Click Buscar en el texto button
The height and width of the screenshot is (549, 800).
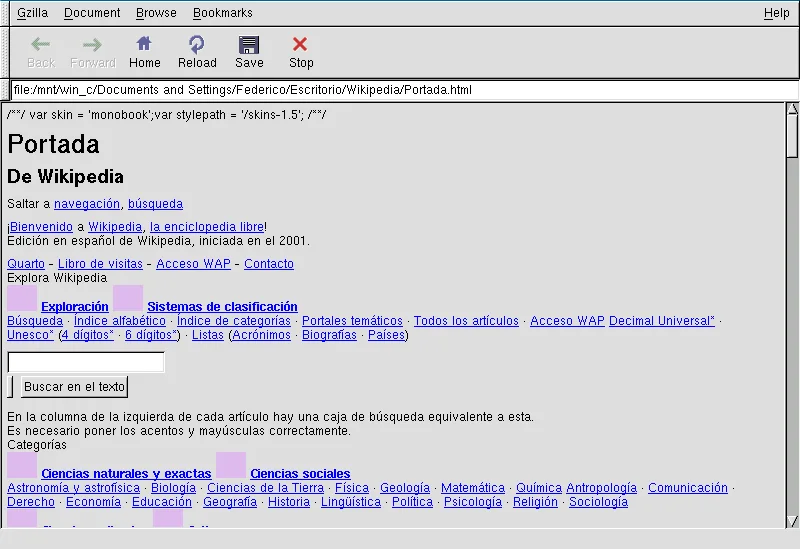coord(74,387)
